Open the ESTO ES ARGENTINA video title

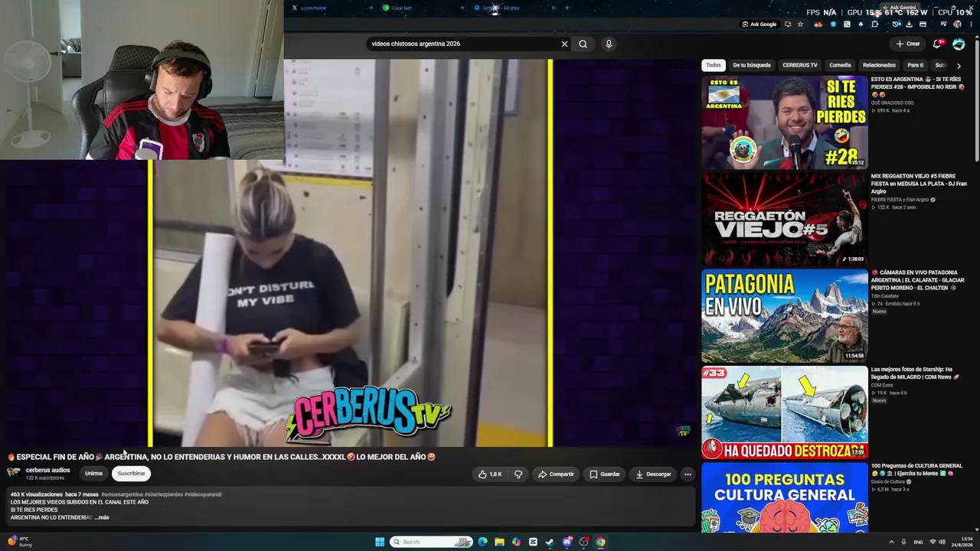[x=917, y=86]
